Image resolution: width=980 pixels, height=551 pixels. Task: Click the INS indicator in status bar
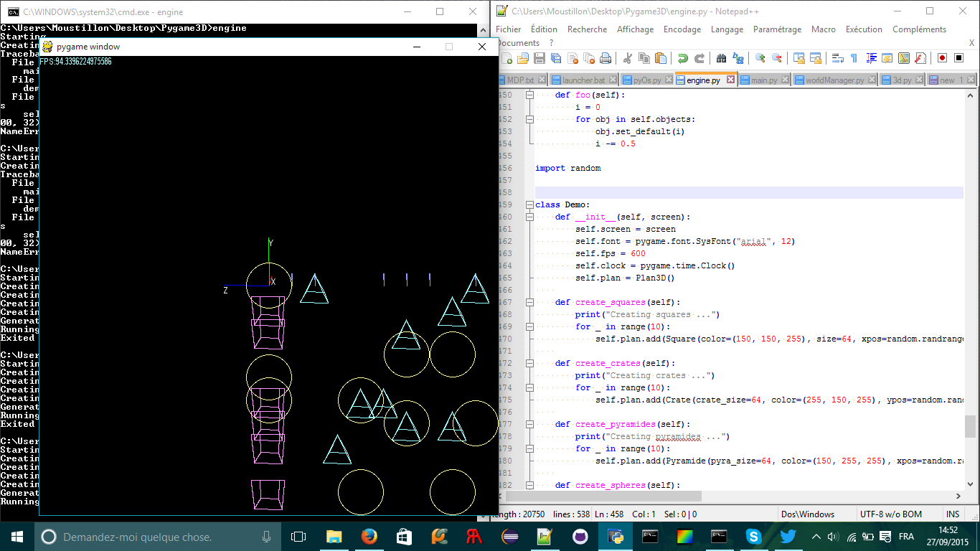click(x=953, y=514)
